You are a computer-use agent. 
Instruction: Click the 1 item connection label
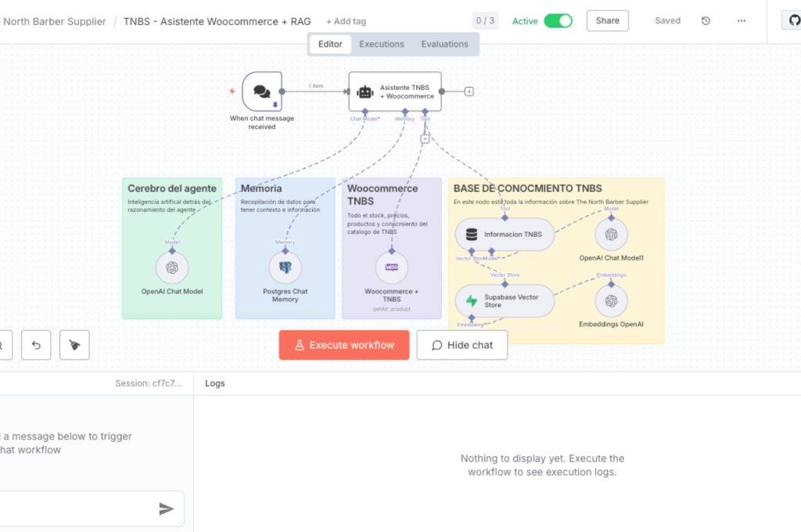[316, 86]
